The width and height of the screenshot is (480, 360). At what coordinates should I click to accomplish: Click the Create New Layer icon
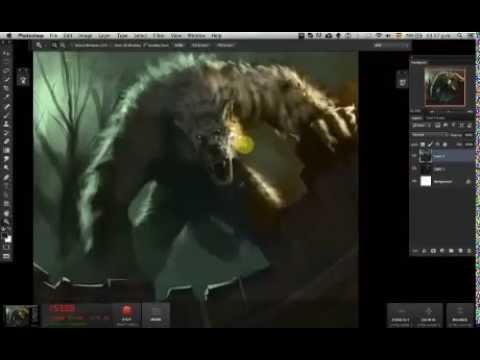coord(460,251)
